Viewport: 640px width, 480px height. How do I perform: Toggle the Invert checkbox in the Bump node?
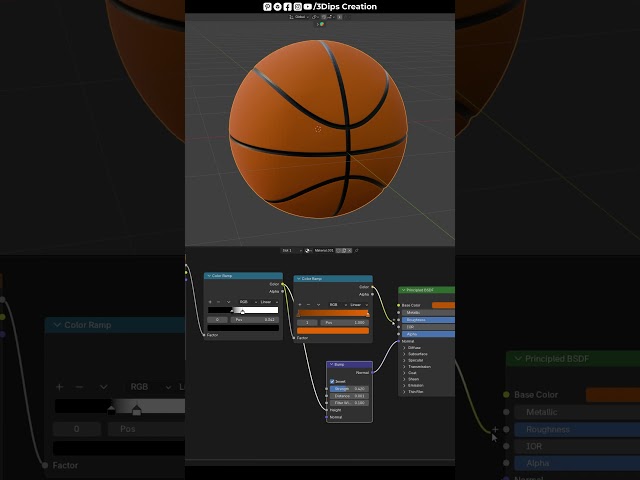(x=332, y=382)
